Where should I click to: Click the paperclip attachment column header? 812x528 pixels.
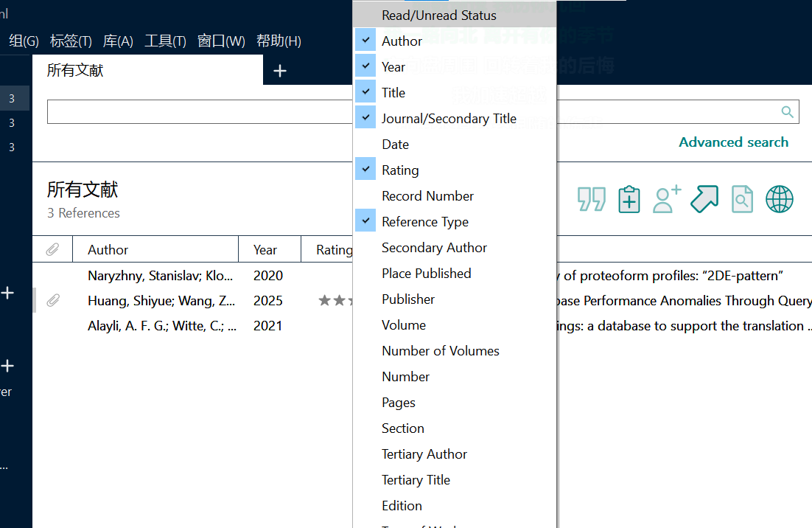(52, 250)
